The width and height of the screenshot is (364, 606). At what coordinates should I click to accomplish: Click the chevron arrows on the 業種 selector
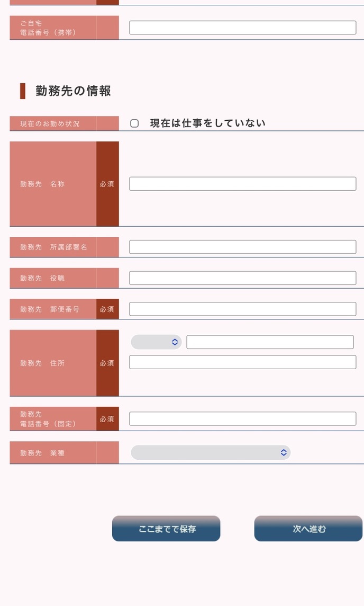click(284, 452)
